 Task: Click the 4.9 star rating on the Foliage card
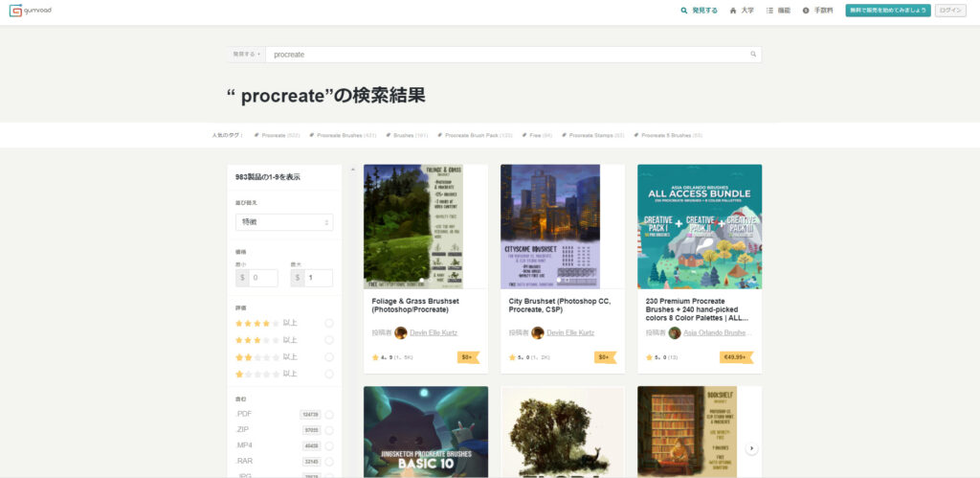click(392, 358)
